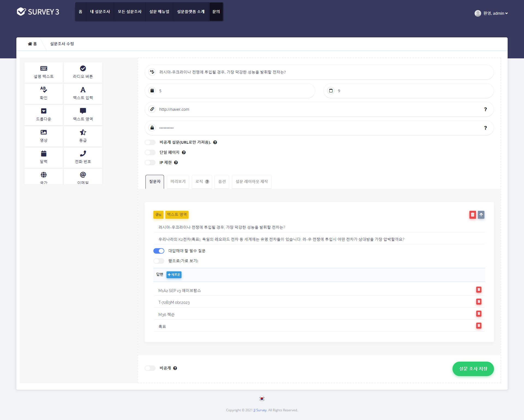Delete question 큐1 with red trash icon

click(472, 215)
